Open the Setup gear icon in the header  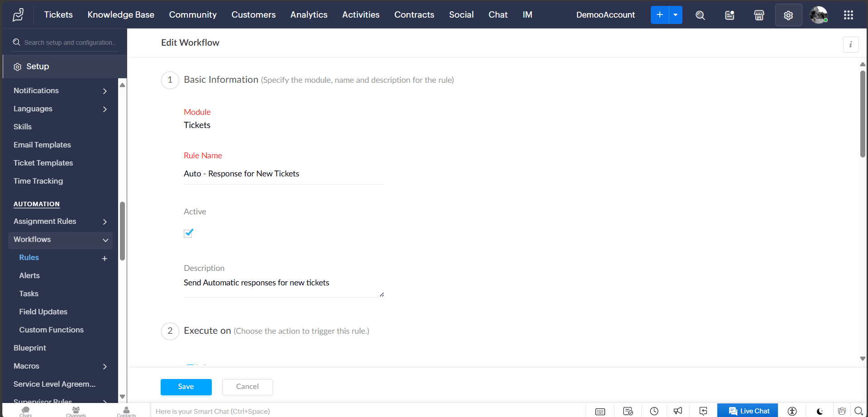(x=788, y=15)
